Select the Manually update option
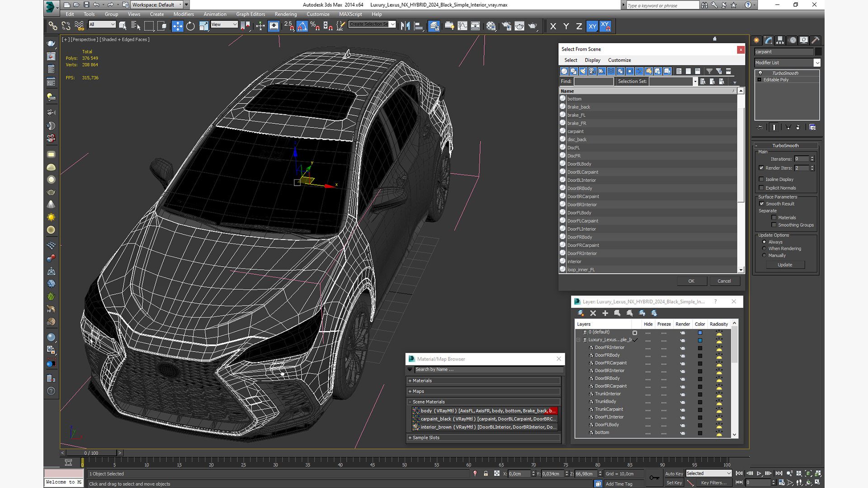 click(764, 255)
